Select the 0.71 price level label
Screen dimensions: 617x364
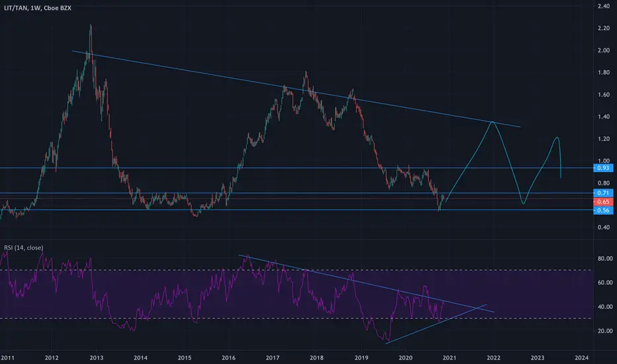[x=603, y=193]
